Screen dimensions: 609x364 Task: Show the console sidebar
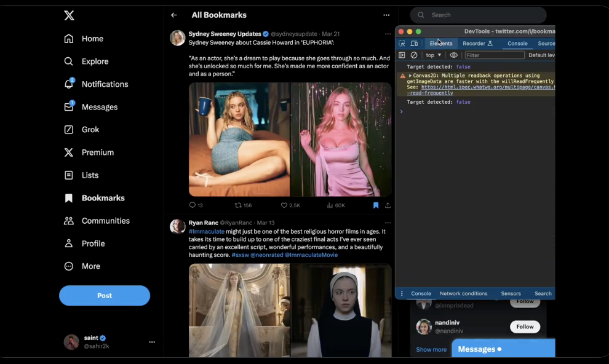click(402, 55)
